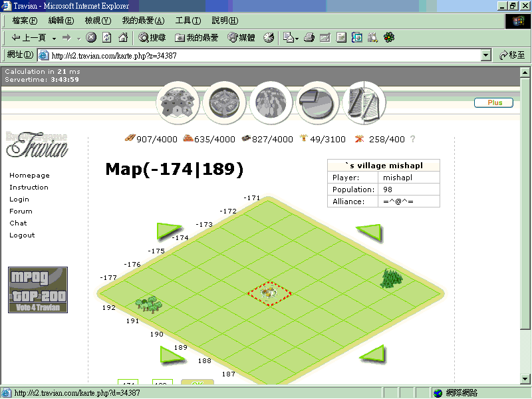Click the Discuss document toolbar icon
Screen dimensions: 532x399
click(x=341, y=37)
